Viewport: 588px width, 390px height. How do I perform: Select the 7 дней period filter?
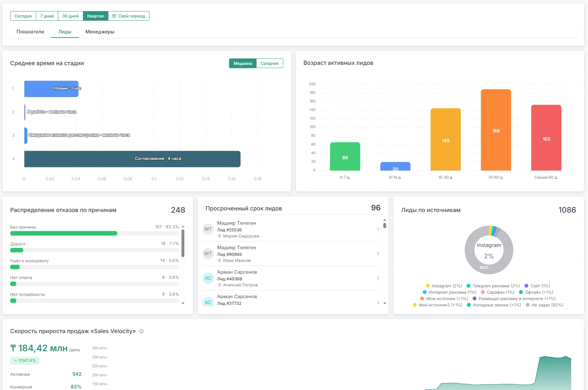tap(47, 16)
